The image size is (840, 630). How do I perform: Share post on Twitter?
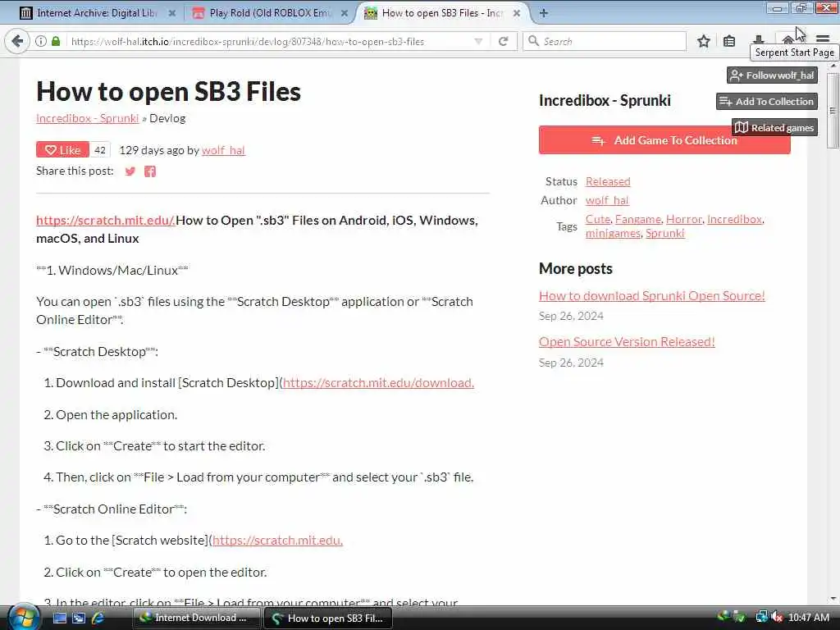[130, 171]
